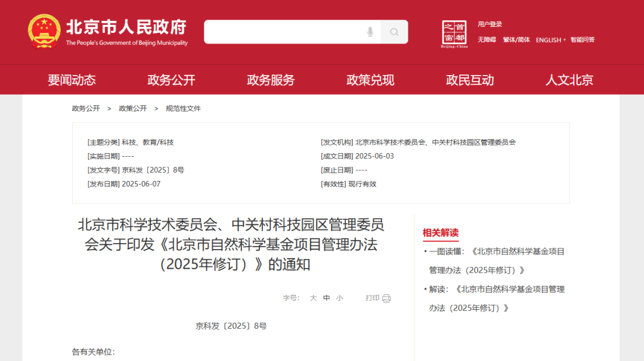
Task: Open the 人文北京 navigation tab
Action: pos(569,80)
